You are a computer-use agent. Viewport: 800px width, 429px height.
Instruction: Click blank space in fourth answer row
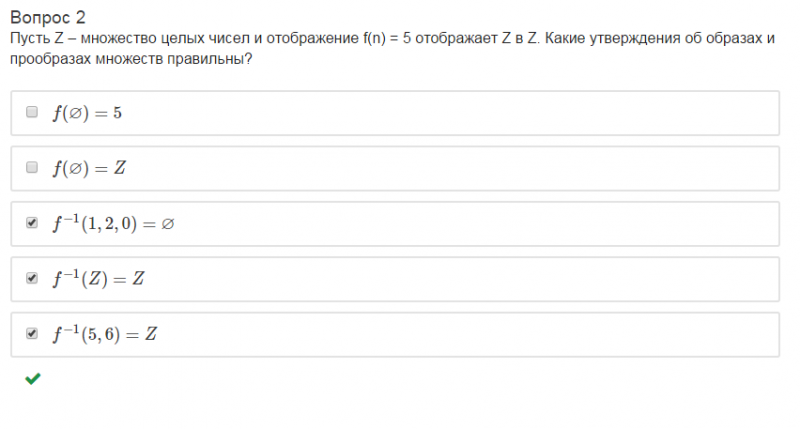point(450,279)
